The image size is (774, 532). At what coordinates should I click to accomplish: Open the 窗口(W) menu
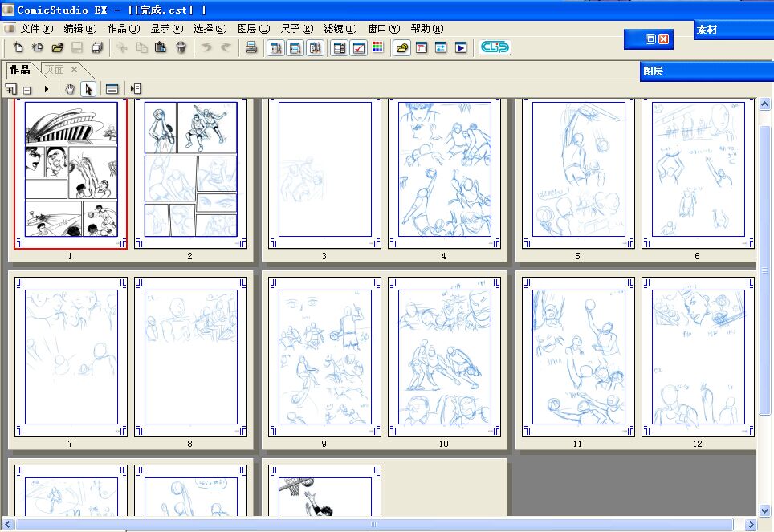[x=384, y=29]
